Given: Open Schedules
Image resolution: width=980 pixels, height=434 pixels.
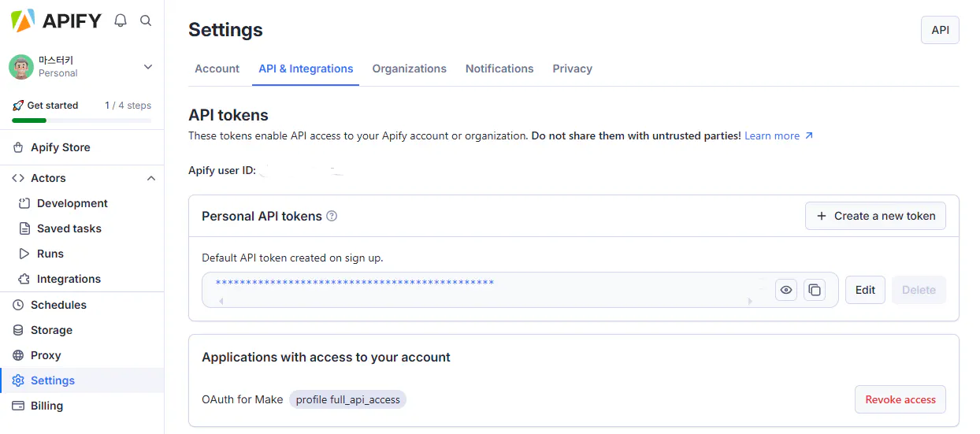Looking at the screenshot, I should (58, 305).
